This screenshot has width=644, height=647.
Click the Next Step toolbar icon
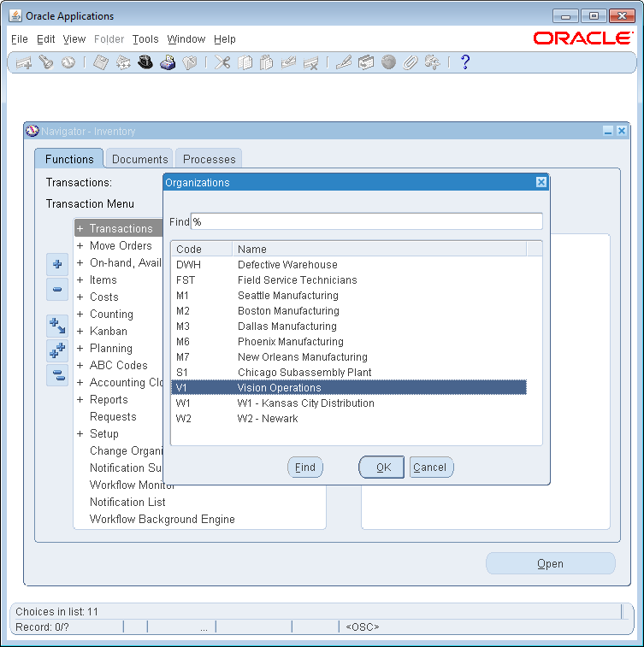pyautogui.click(x=123, y=62)
